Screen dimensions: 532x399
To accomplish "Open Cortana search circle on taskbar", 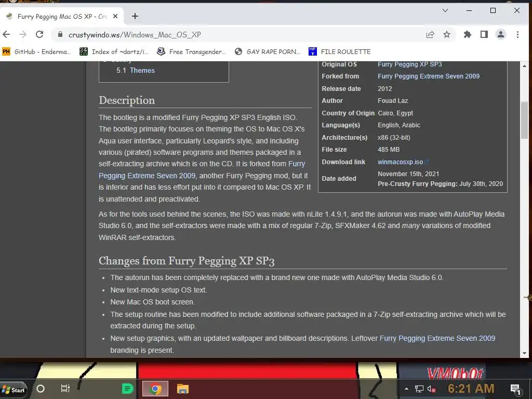I will (41, 389).
